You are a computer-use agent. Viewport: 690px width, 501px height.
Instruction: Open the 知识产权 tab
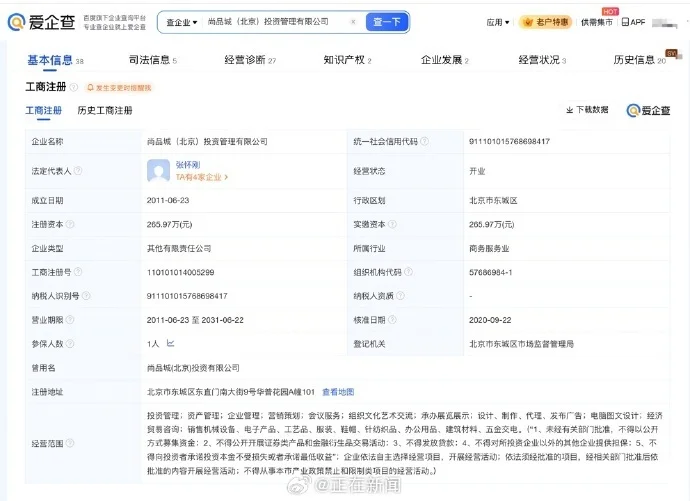[x=345, y=60]
